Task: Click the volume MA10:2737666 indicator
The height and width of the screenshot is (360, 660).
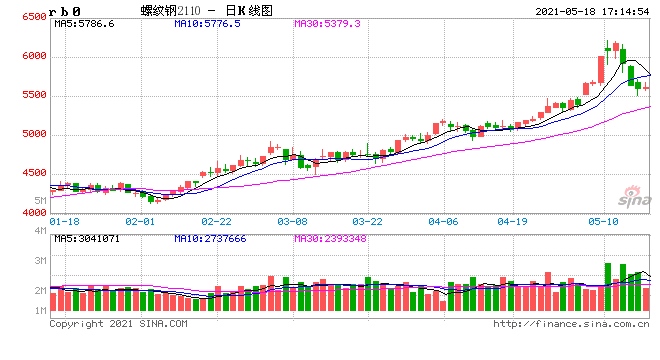Action: click(210, 239)
